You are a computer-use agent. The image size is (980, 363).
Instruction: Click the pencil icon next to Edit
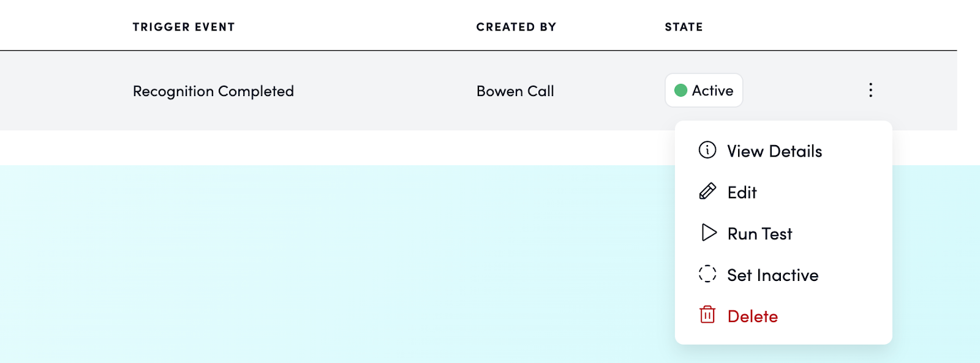[707, 192]
